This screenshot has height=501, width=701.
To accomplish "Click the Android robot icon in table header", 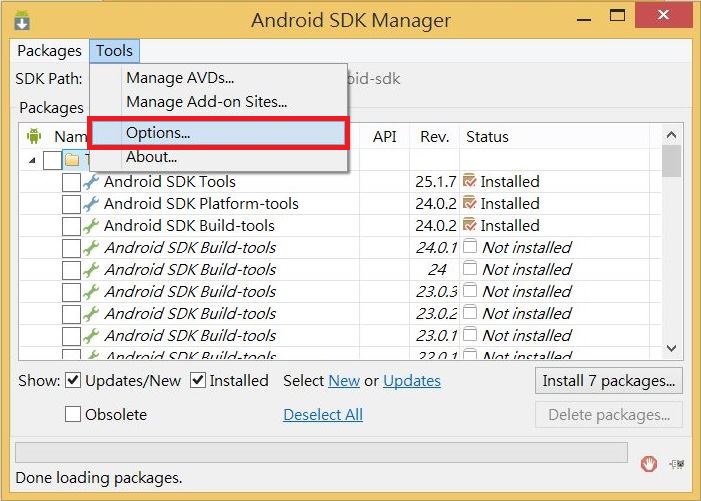I will (x=35, y=136).
